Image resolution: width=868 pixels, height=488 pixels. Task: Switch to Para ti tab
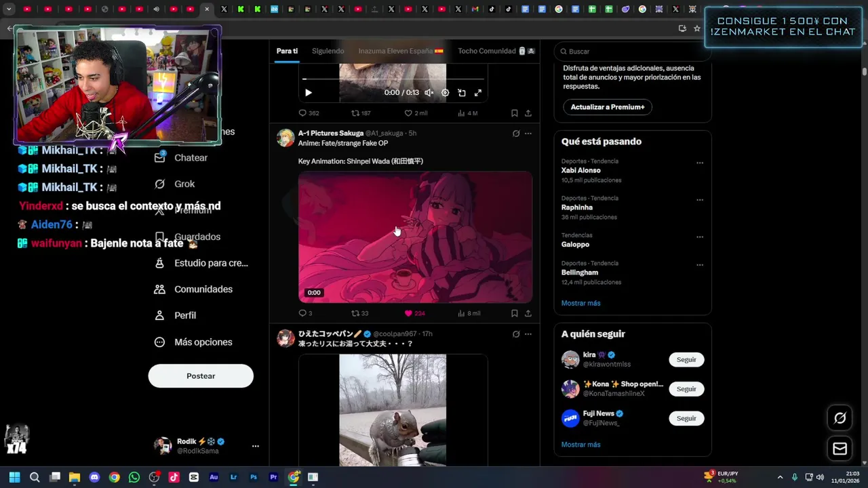pyautogui.click(x=287, y=51)
